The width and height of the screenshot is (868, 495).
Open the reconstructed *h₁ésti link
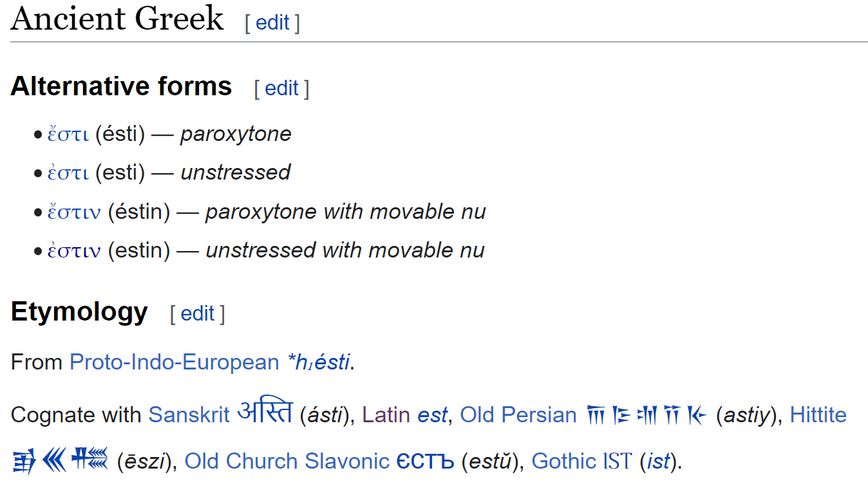318,362
